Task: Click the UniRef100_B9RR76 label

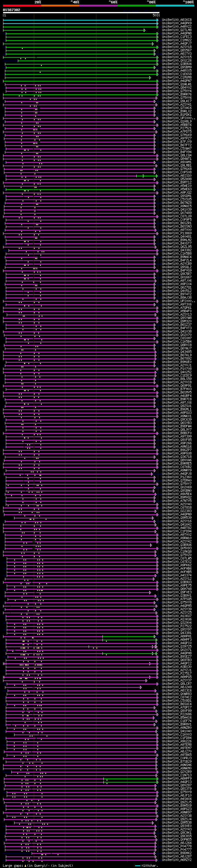Action: tap(176, 94)
